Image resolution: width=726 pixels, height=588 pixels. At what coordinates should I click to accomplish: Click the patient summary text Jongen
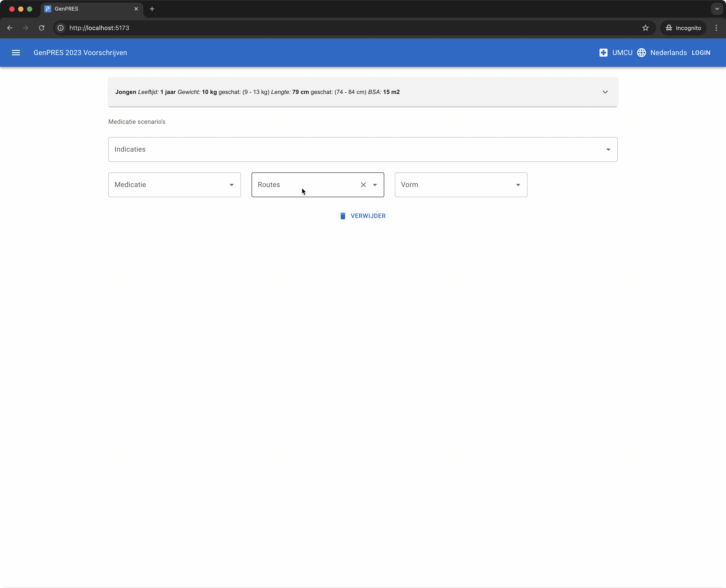click(126, 92)
